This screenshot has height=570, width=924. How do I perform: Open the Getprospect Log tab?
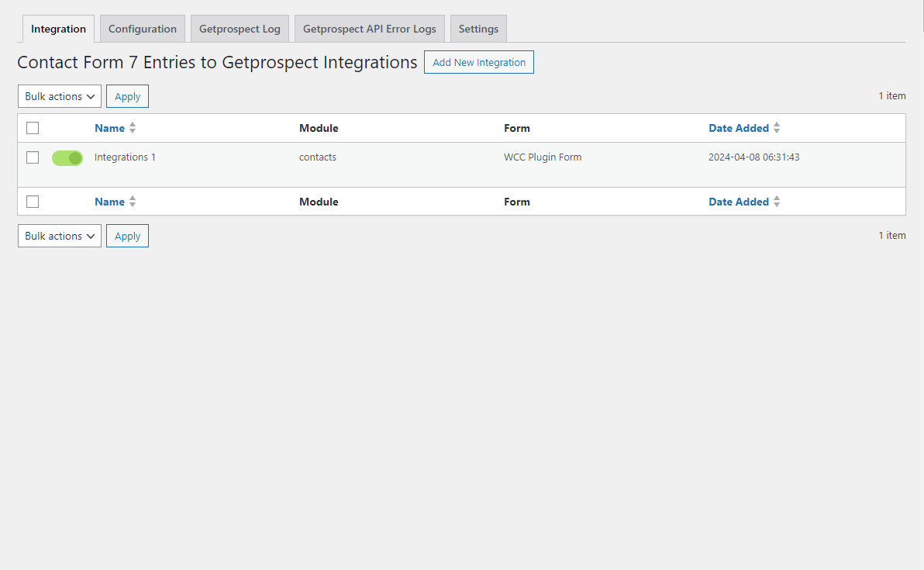click(x=240, y=29)
